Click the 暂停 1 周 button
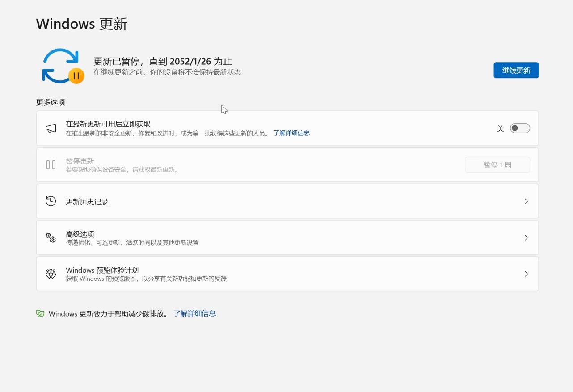 [x=497, y=165]
